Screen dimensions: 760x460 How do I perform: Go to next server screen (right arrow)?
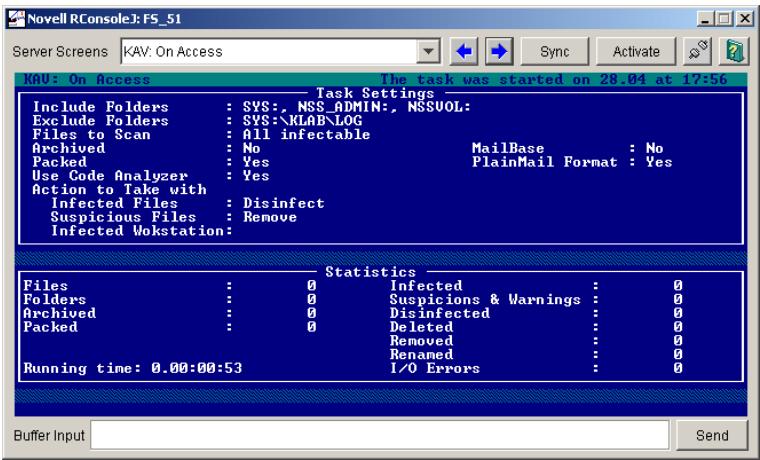point(499,51)
